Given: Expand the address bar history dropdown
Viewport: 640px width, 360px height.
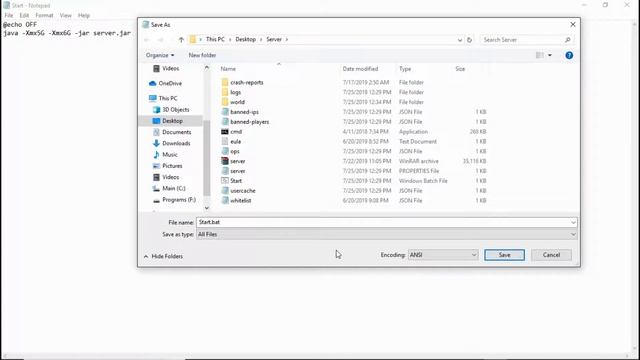Looking at the screenshot, I should pos(460,40).
